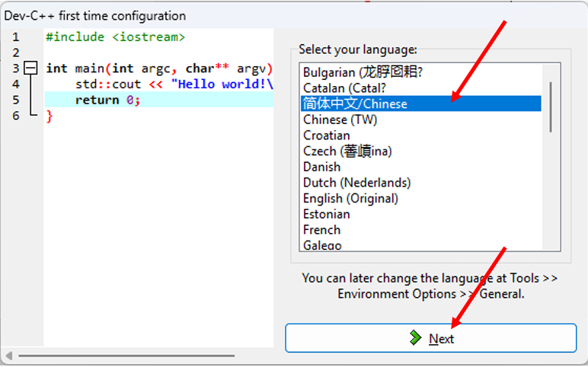Select Estonian in the language list
Screen dimensions: 588x367
tap(420, 214)
